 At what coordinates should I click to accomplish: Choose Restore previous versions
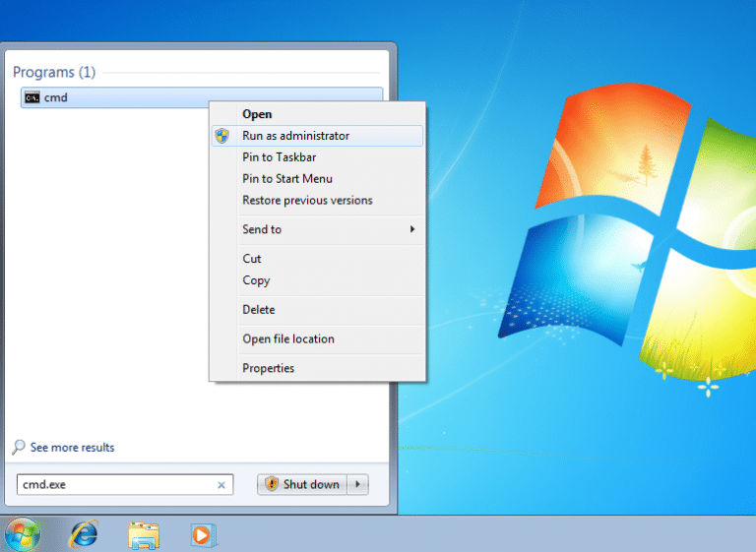coord(317,200)
